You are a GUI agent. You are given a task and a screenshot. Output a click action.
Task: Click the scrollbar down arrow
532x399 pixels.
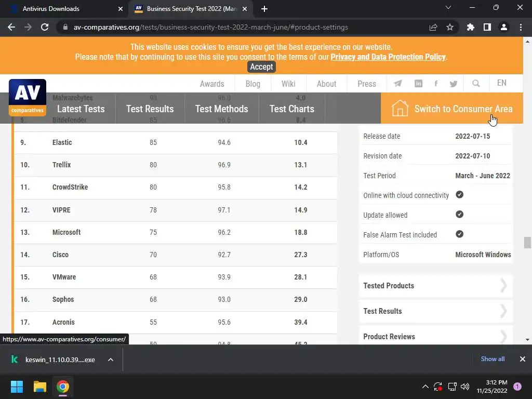pos(527,340)
